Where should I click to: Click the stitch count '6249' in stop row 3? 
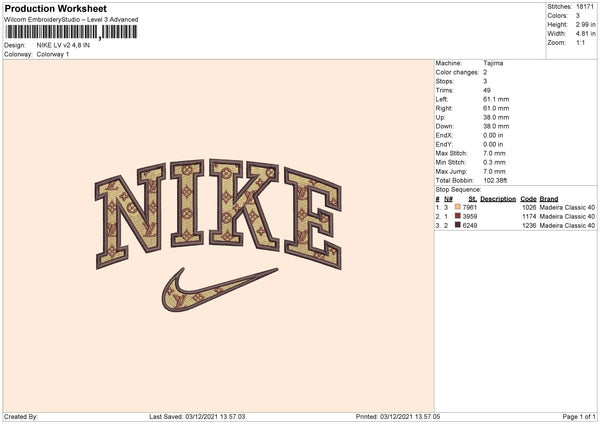point(470,225)
